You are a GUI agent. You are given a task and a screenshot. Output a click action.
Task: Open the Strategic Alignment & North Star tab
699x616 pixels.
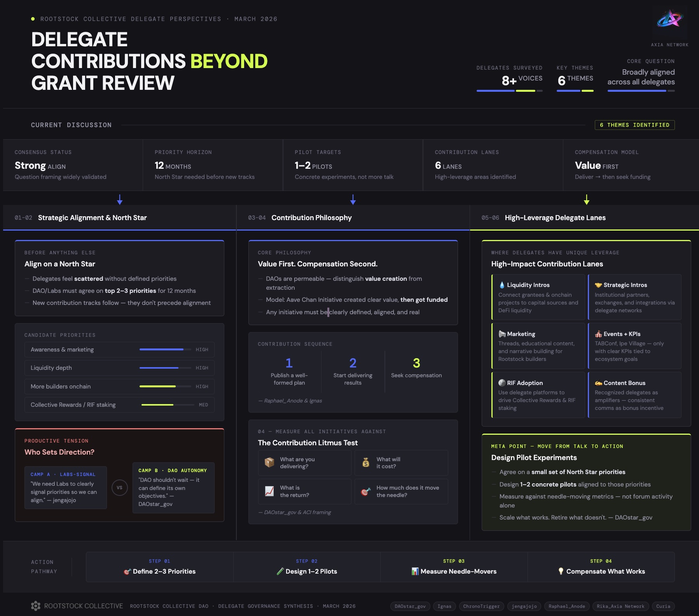[x=92, y=217]
